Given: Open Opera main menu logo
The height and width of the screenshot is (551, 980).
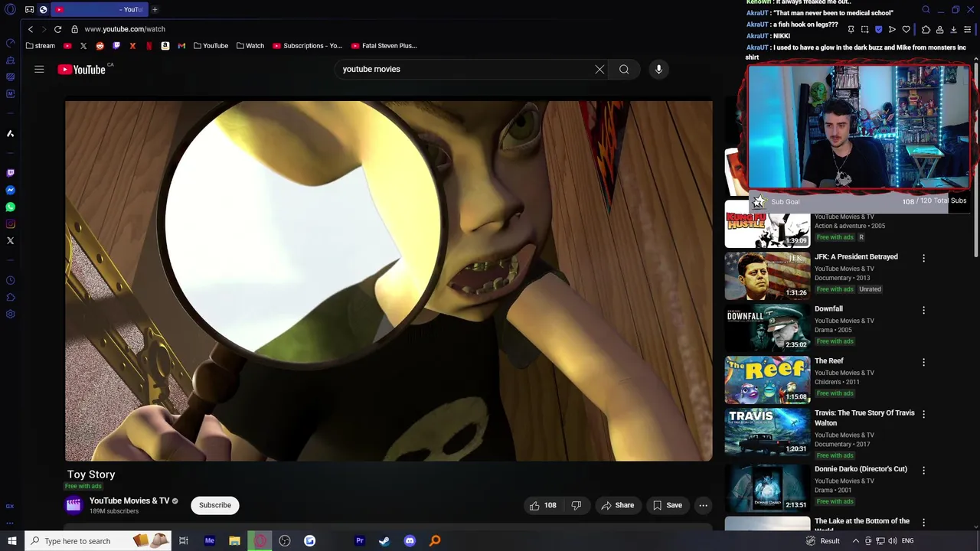Looking at the screenshot, I should [10, 9].
